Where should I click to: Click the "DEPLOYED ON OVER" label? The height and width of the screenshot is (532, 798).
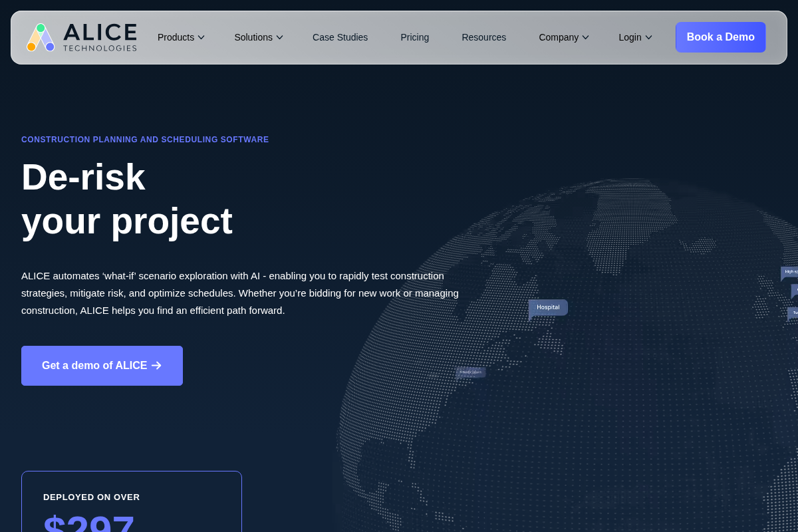point(92,497)
